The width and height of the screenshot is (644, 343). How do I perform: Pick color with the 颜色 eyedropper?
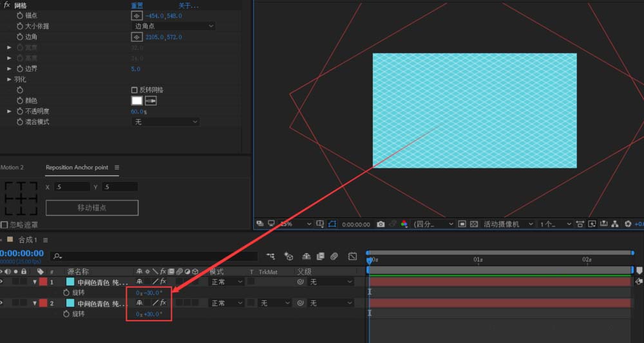(x=151, y=101)
